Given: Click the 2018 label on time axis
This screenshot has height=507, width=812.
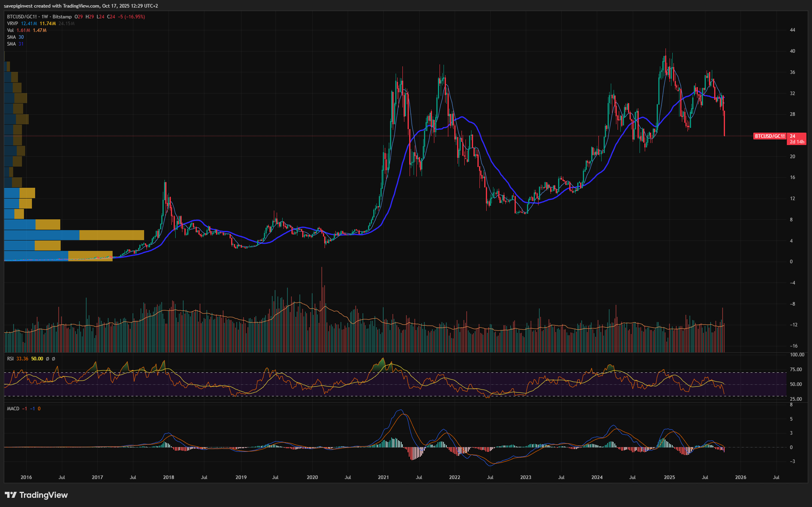Looking at the screenshot, I should [x=168, y=477].
